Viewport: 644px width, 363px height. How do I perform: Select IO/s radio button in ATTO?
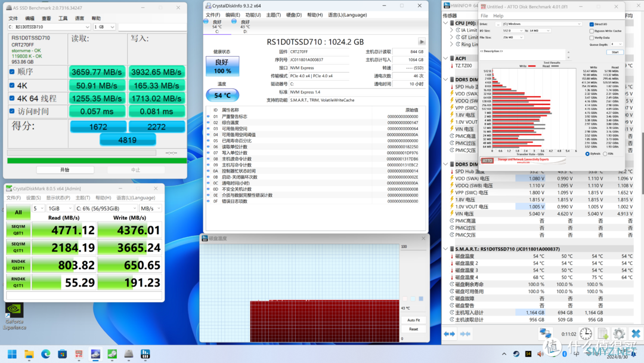tap(605, 154)
